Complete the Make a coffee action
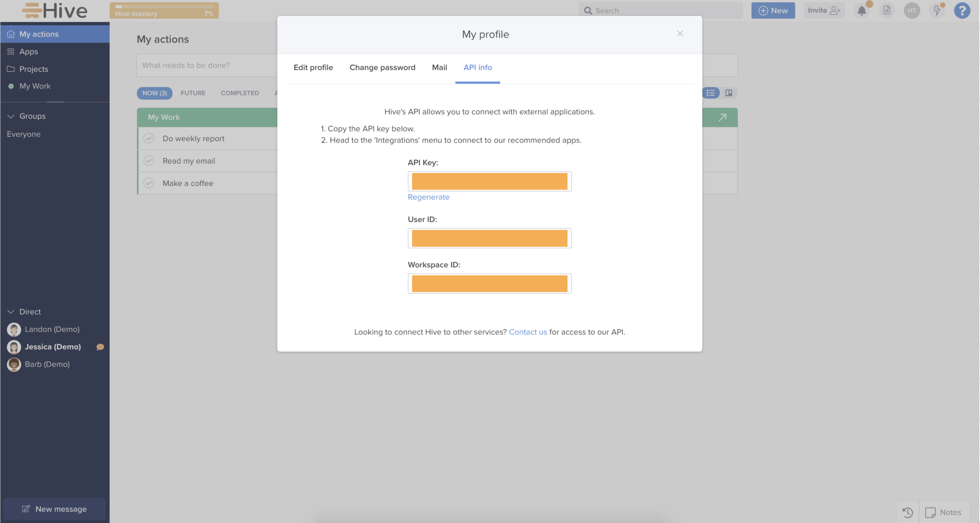 [149, 183]
